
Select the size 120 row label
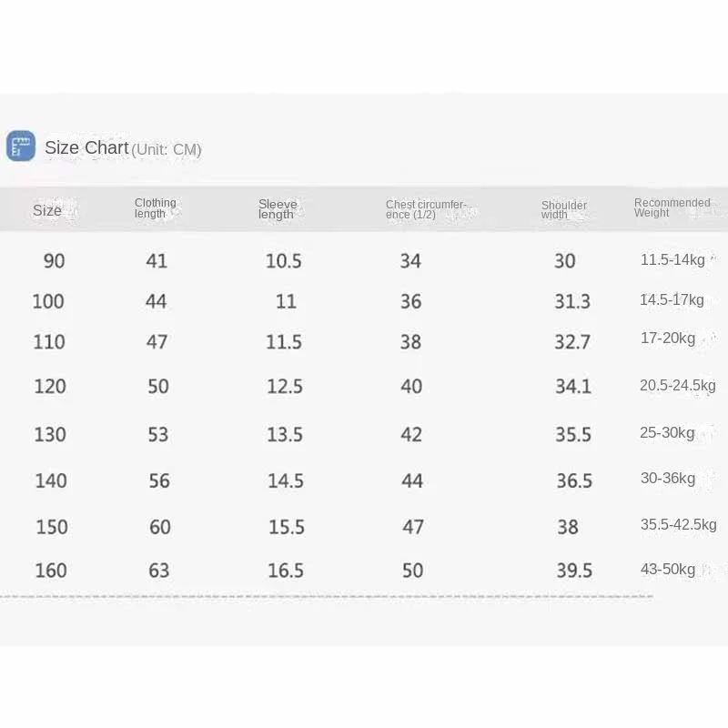pyautogui.click(x=50, y=387)
